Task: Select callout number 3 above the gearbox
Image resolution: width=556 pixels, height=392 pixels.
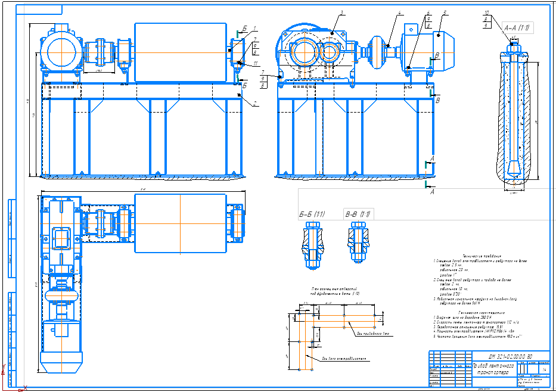Action: [x=341, y=13]
